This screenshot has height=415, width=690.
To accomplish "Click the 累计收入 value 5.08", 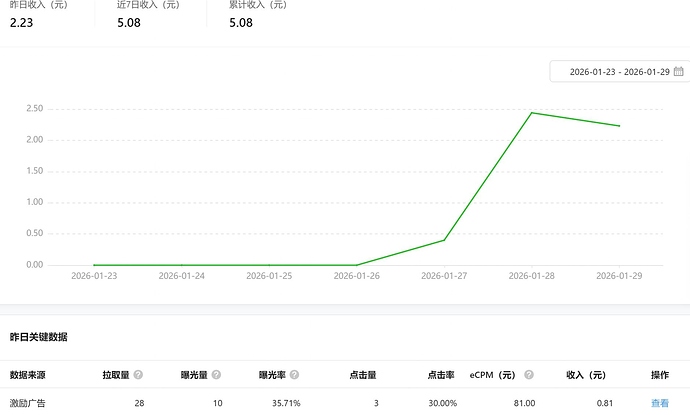I will 241,23.
